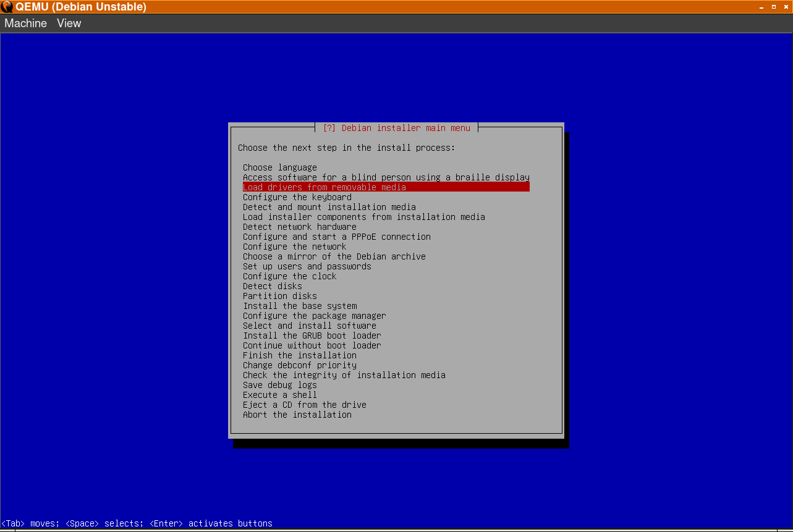Select 'Detect and mount installation media'
793x532 pixels.
[x=329, y=207]
